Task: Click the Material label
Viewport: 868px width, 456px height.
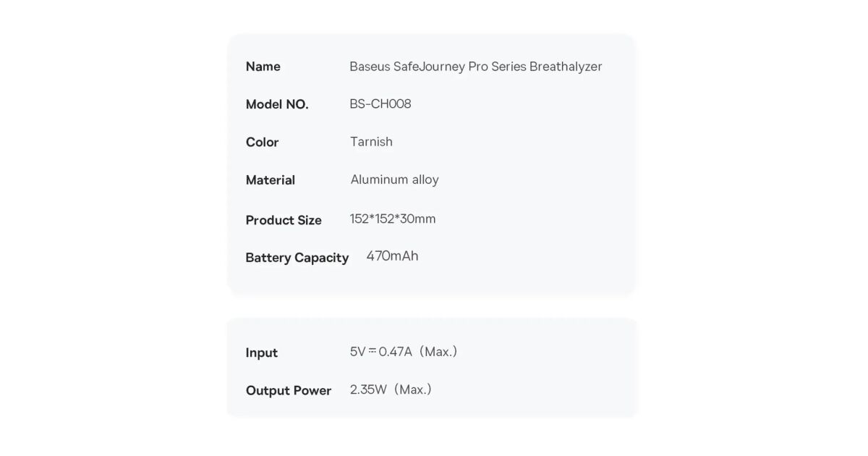Action: 270,180
